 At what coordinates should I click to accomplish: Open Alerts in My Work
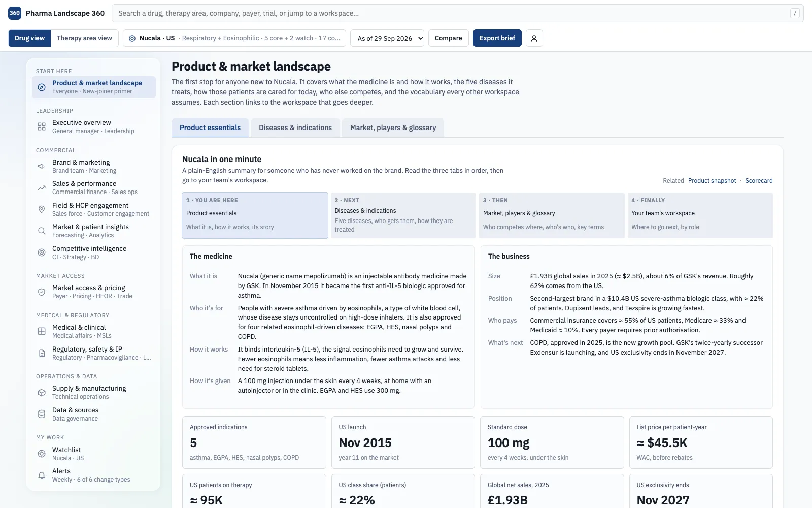[94, 475]
